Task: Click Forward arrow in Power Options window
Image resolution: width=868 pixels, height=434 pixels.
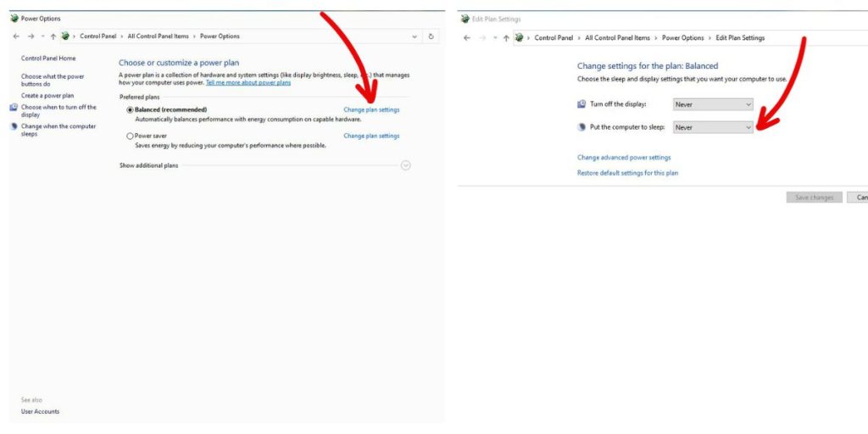Action: click(31, 36)
